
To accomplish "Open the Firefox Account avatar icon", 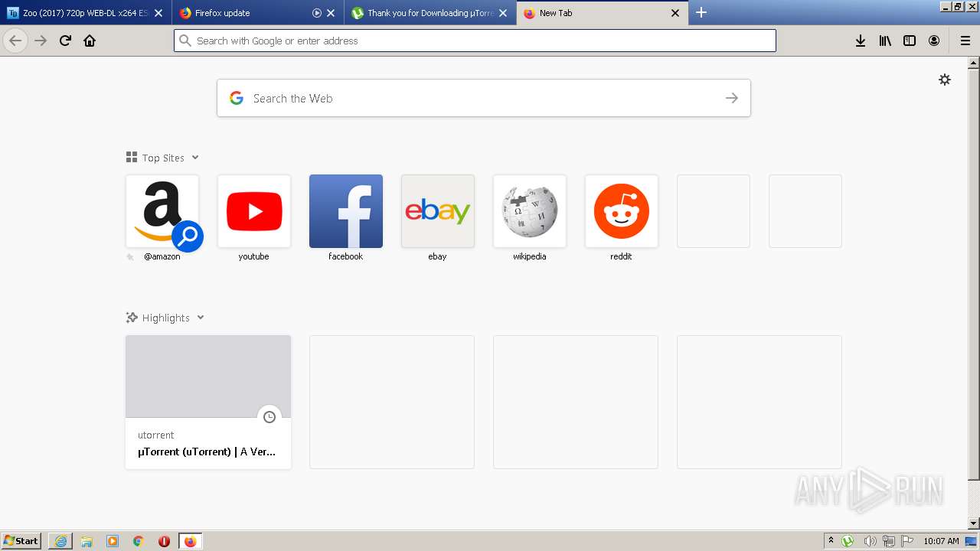I will (934, 41).
